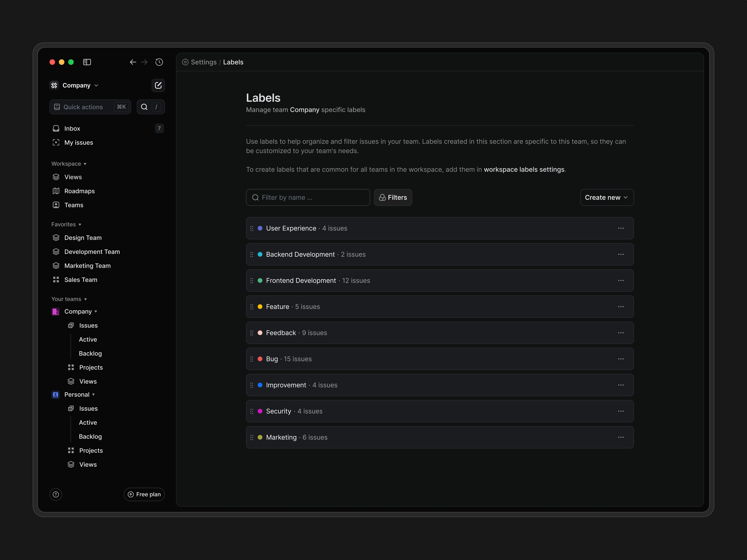The image size is (747, 560).
Task: Click the Filters button
Action: 393,197
